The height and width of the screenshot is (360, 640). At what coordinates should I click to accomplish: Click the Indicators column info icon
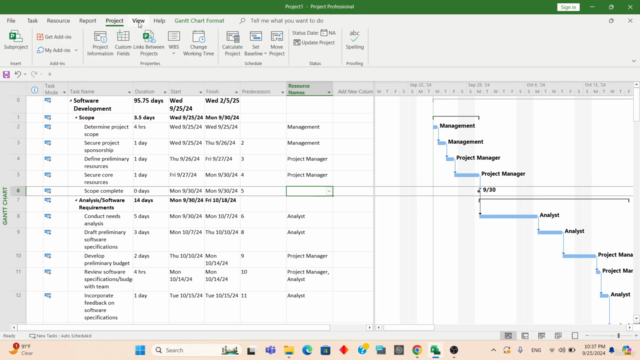[x=35, y=90]
